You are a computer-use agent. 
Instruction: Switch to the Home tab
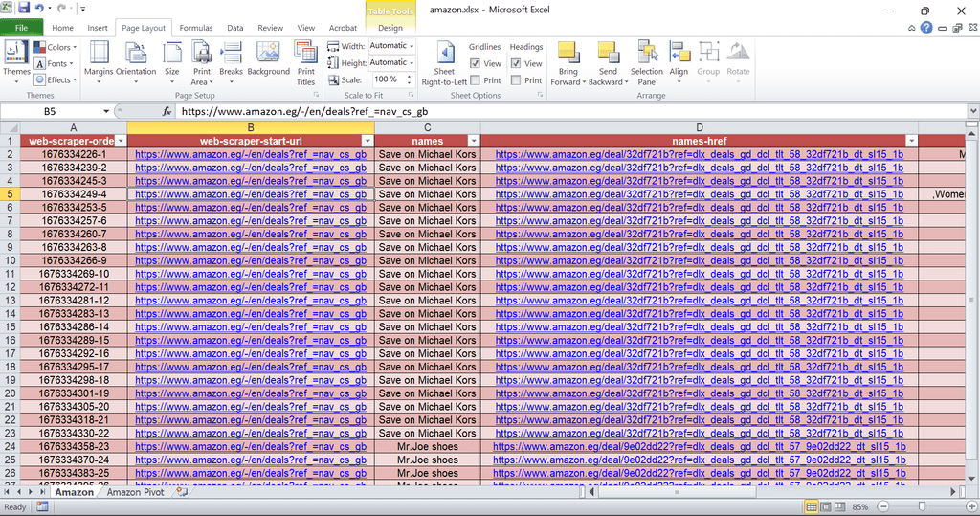pos(62,28)
